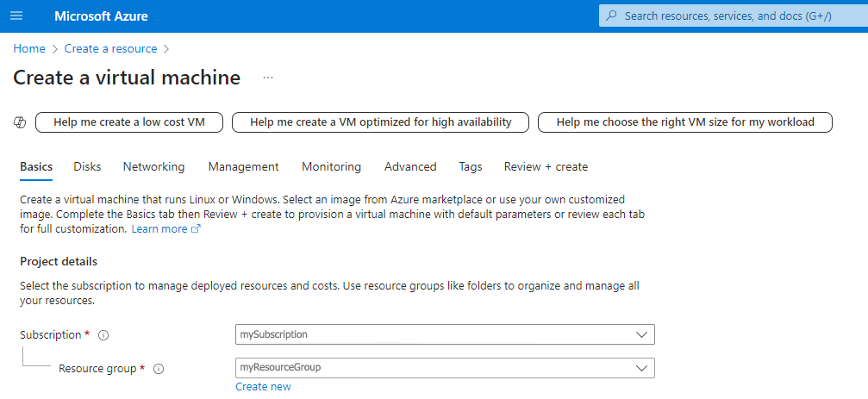868x399 pixels.
Task: Expand the Subscription dropdown
Action: click(640, 334)
